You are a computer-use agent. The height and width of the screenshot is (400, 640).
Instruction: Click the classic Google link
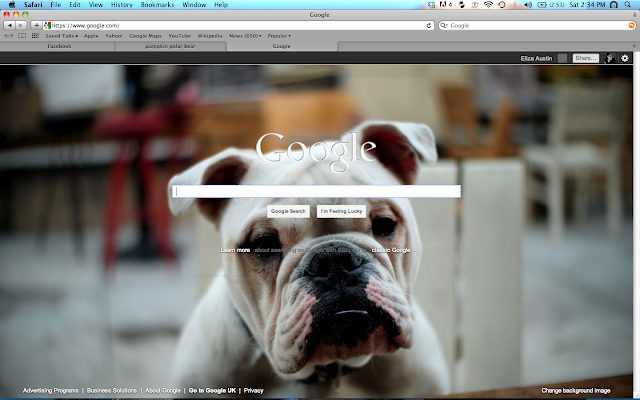click(x=391, y=250)
